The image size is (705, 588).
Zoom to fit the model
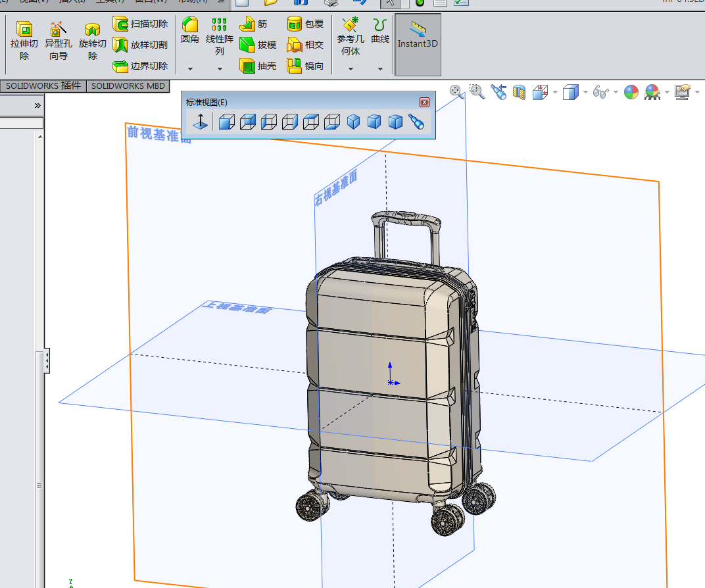(x=456, y=92)
